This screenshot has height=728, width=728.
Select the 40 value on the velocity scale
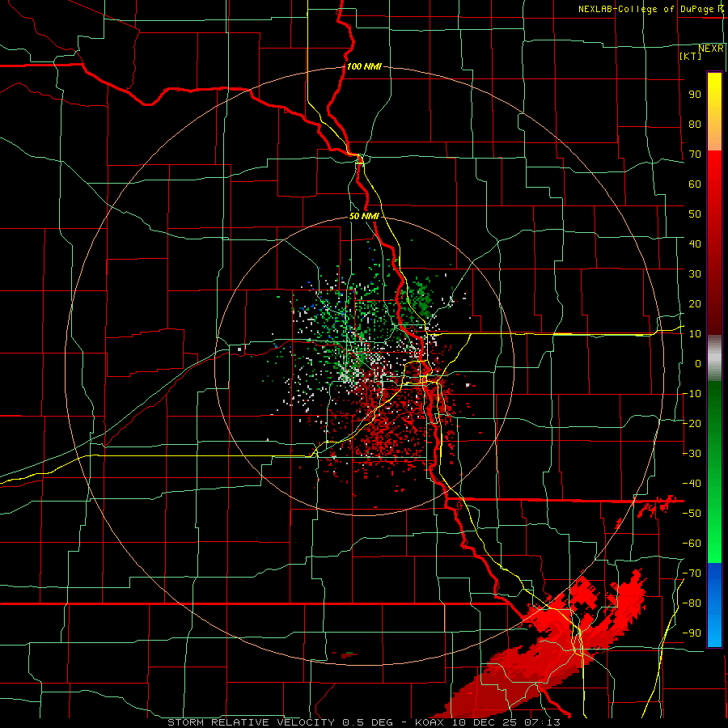pyautogui.click(x=695, y=243)
